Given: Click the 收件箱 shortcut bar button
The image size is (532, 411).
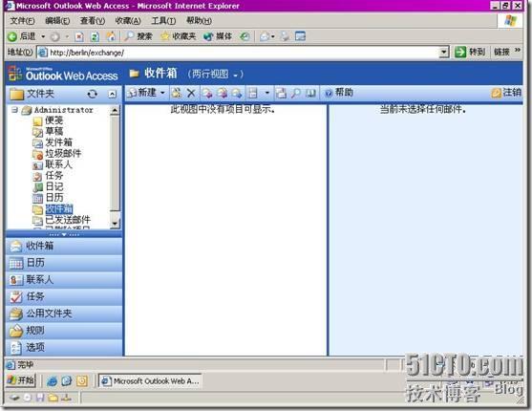Looking at the screenshot, I should point(64,247).
